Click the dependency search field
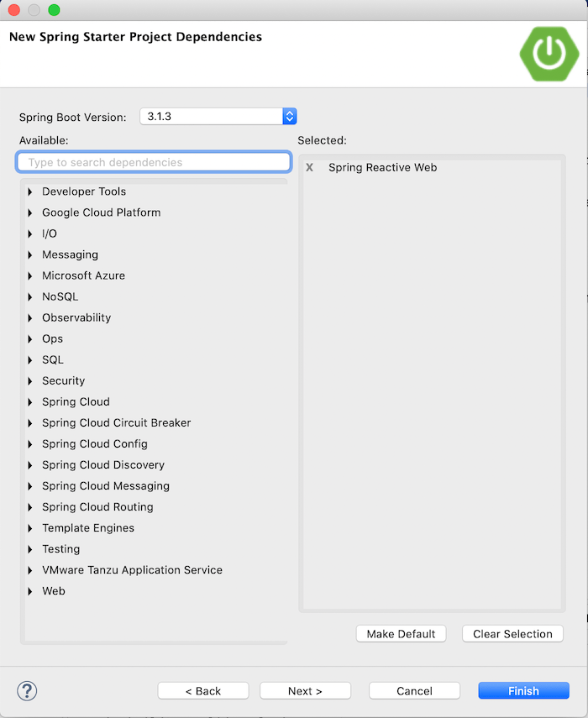 pyautogui.click(x=154, y=161)
